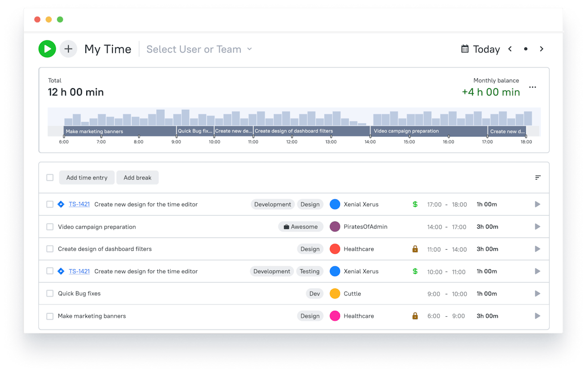This screenshot has height=373, width=588.
Task: Click the 6:00 - 9:00 time range
Action: [x=446, y=316]
